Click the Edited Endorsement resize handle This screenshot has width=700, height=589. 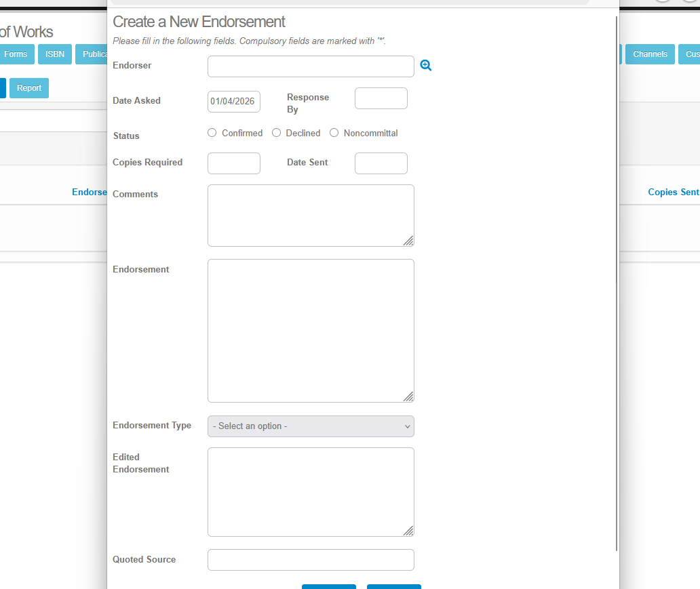[408, 531]
